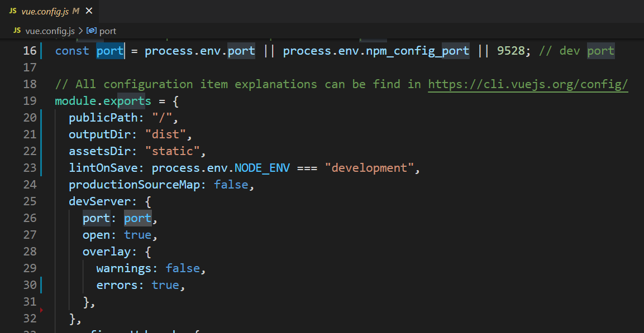Click the 'M' modified indicator in the tab

coord(75,11)
